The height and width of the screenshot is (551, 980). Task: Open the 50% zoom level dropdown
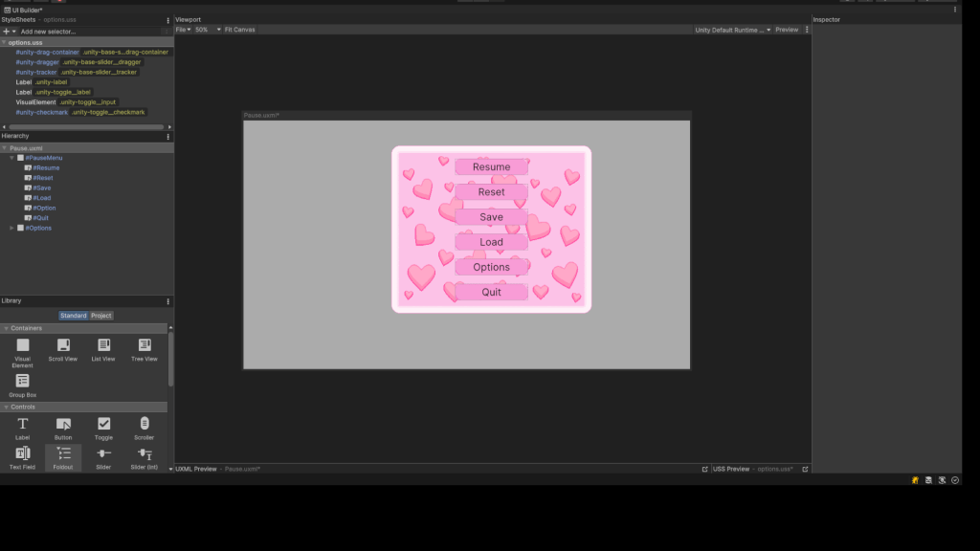[205, 30]
